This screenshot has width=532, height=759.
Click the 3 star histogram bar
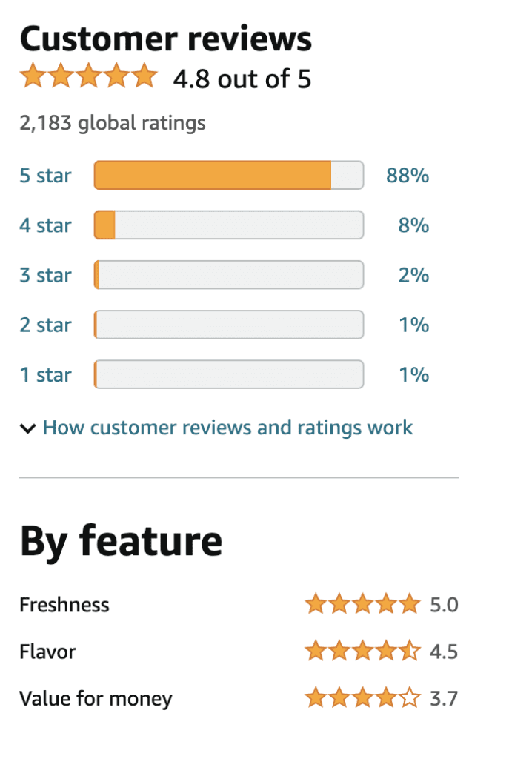229,275
